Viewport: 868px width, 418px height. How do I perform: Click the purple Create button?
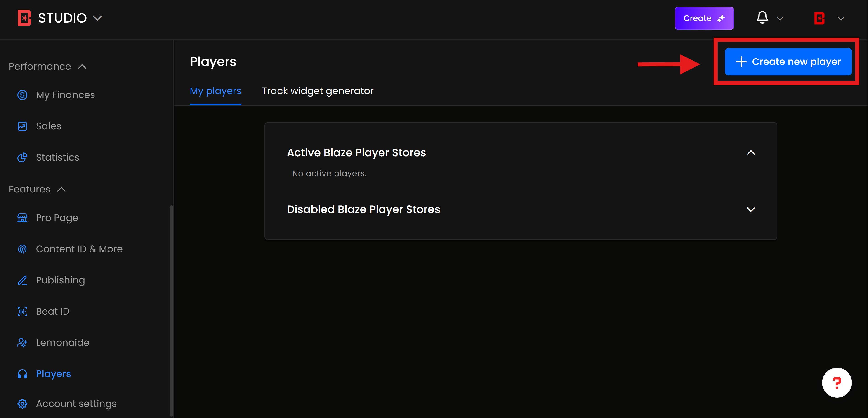point(704,18)
